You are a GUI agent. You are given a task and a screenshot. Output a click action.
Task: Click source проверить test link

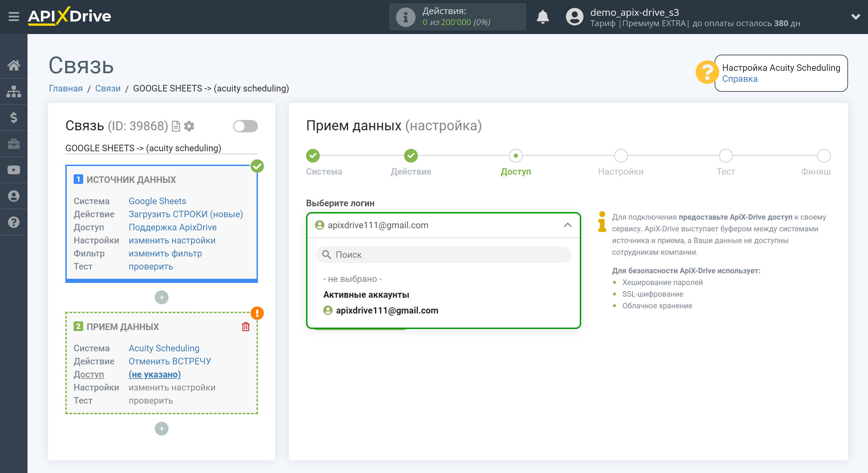coord(151,266)
